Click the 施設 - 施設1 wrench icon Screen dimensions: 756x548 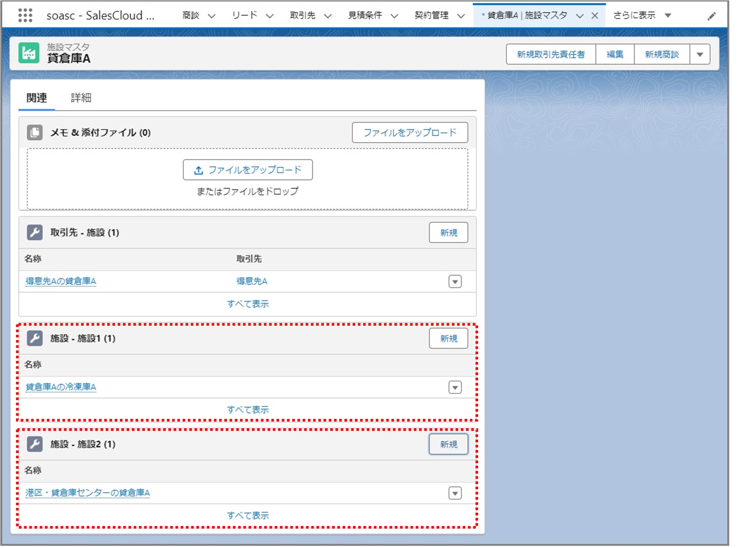[x=35, y=338]
